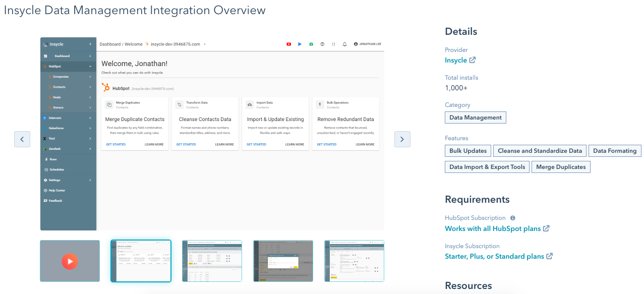The height and width of the screenshot is (294, 644).
Task: Click the Import Data cloud icon
Action: coord(250,104)
